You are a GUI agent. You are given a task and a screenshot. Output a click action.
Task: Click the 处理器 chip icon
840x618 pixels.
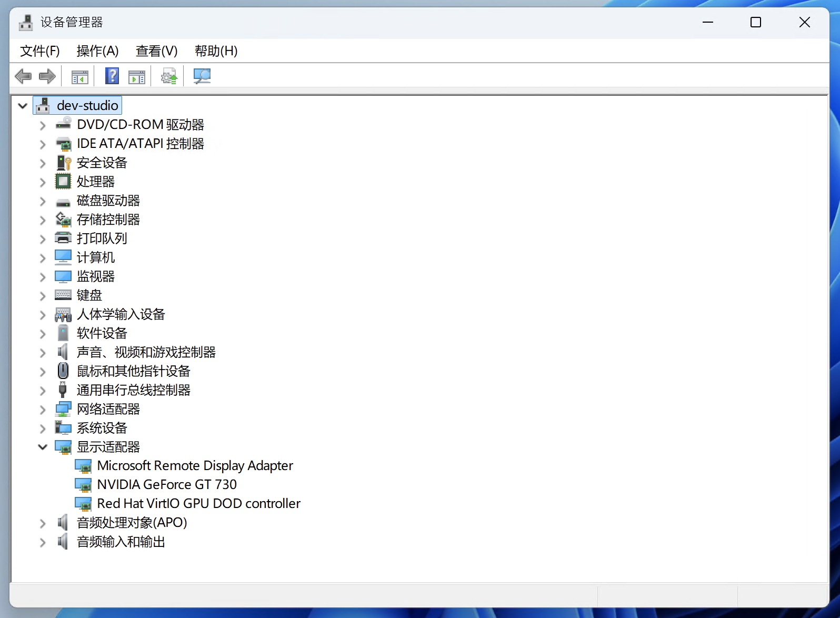(x=63, y=182)
